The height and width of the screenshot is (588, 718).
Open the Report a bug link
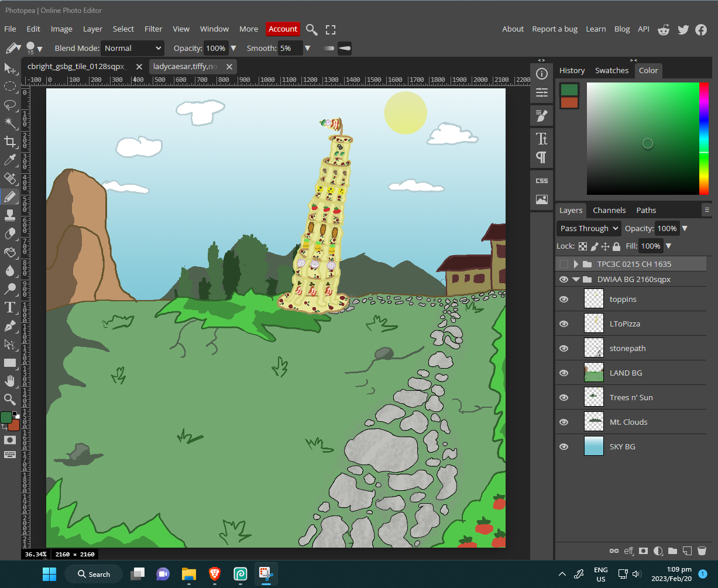pyautogui.click(x=555, y=29)
